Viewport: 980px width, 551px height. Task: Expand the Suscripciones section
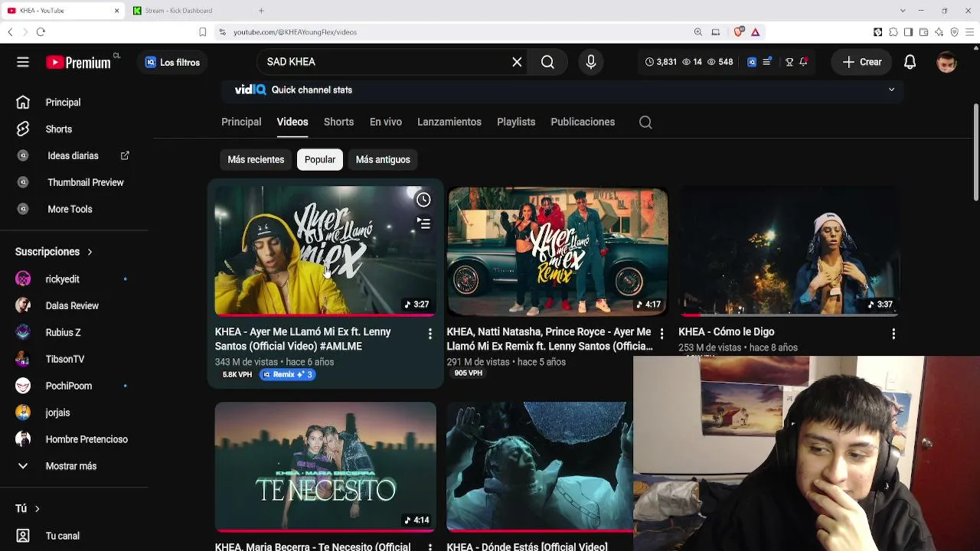[54, 252]
